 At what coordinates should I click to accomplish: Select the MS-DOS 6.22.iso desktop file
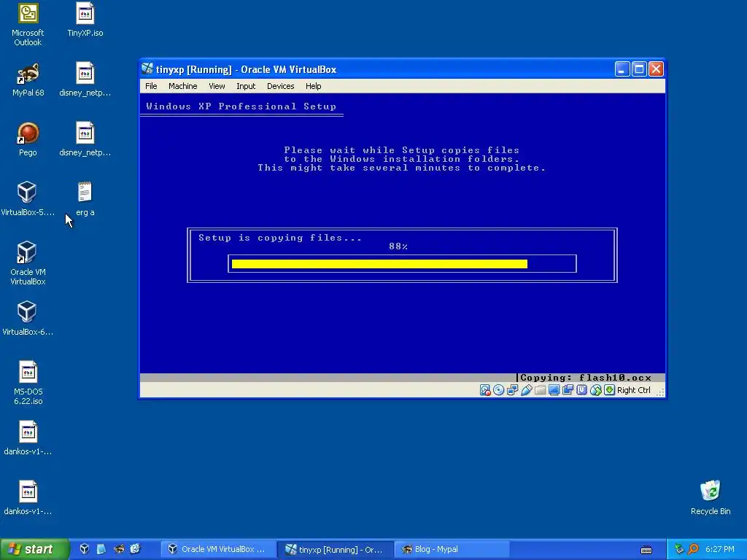click(28, 384)
